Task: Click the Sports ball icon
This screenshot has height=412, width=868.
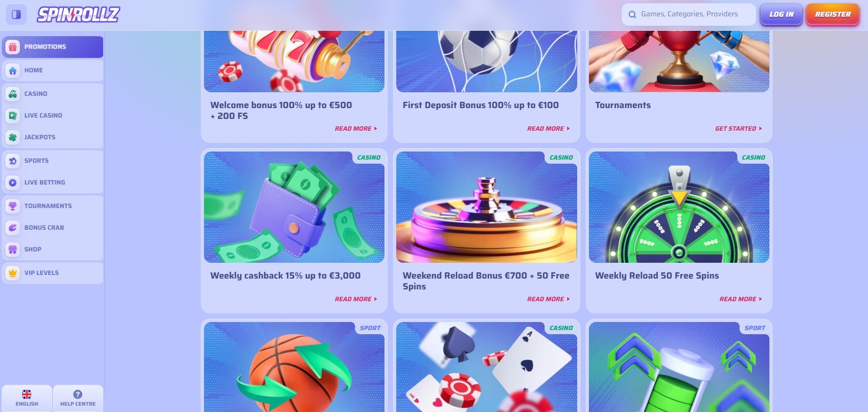Action: point(13,161)
